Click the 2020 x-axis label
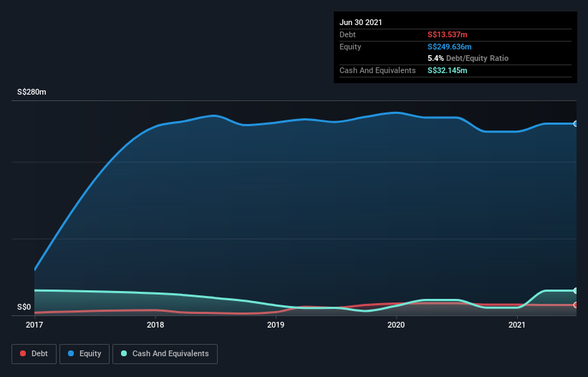588x377 pixels. click(x=396, y=325)
